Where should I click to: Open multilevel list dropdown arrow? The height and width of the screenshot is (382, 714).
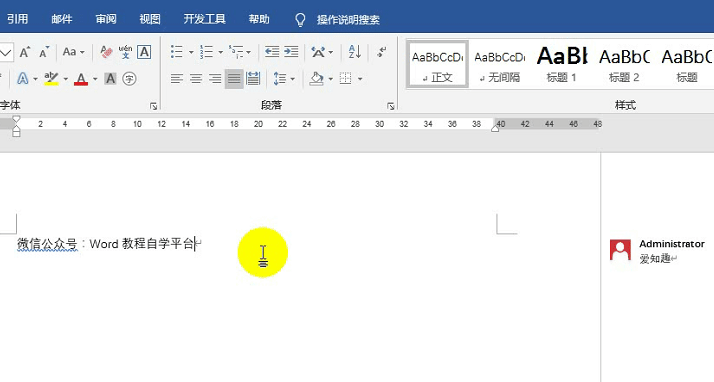coord(249,52)
